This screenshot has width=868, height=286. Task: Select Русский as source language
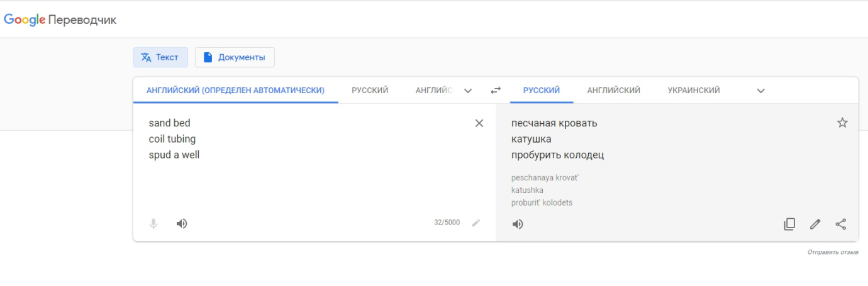tap(370, 91)
